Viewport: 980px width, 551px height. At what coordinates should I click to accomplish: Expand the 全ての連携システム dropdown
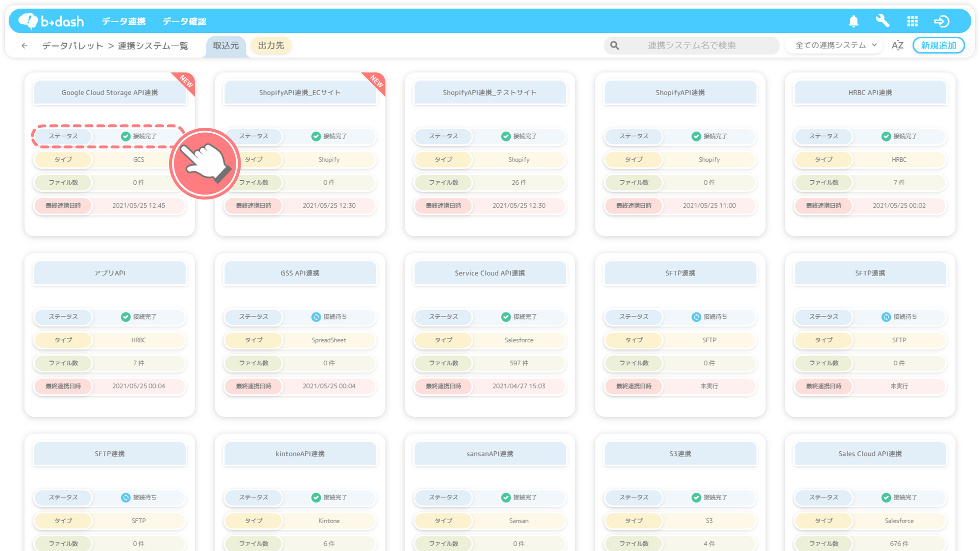[x=834, y=45]
